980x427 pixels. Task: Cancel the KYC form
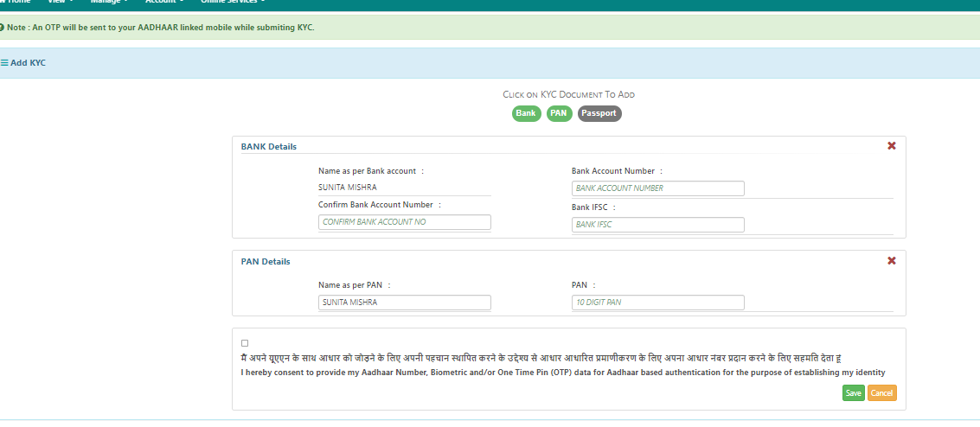tap(882, 393)
